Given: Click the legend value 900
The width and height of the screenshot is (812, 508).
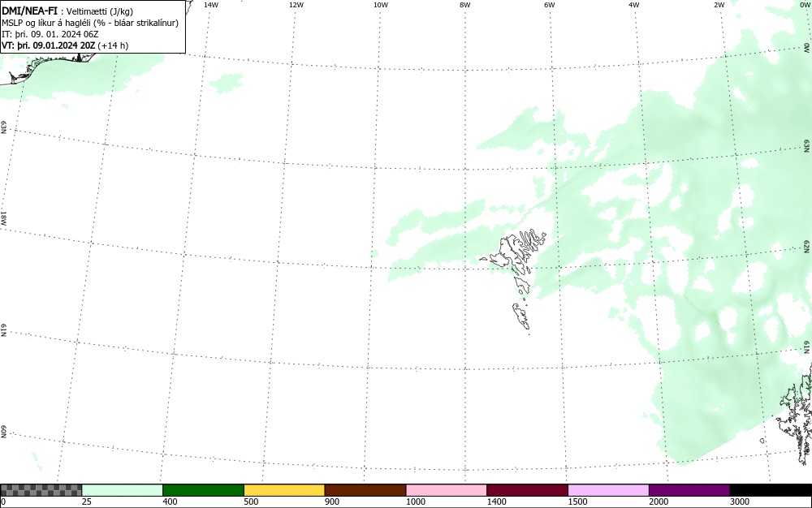Looking at the screenshot, I should click(332, 502).
